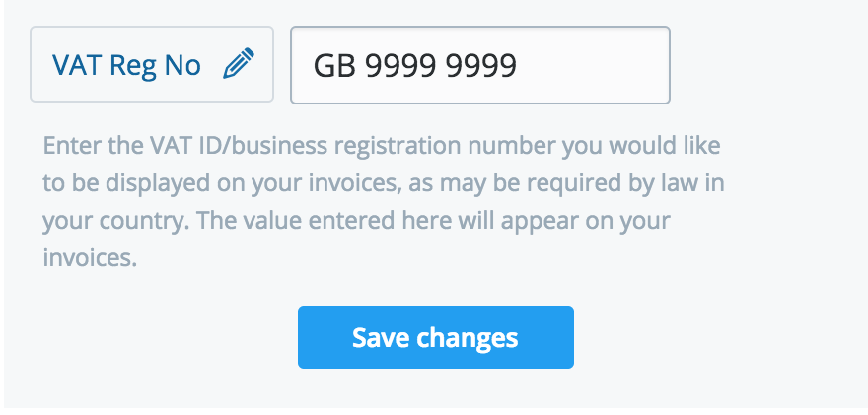Image resolution: width=868 pixels, height=415 pixels.
Task: Click the GB 9999 9999 input field
Action: tap(479, 65)
